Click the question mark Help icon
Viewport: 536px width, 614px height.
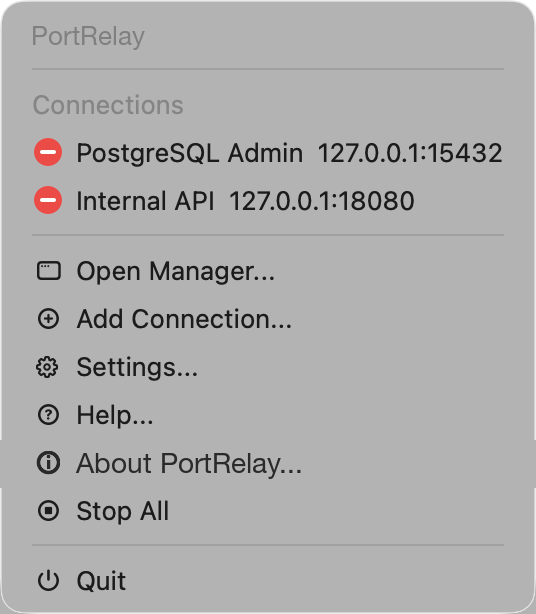tap(49, 415)
